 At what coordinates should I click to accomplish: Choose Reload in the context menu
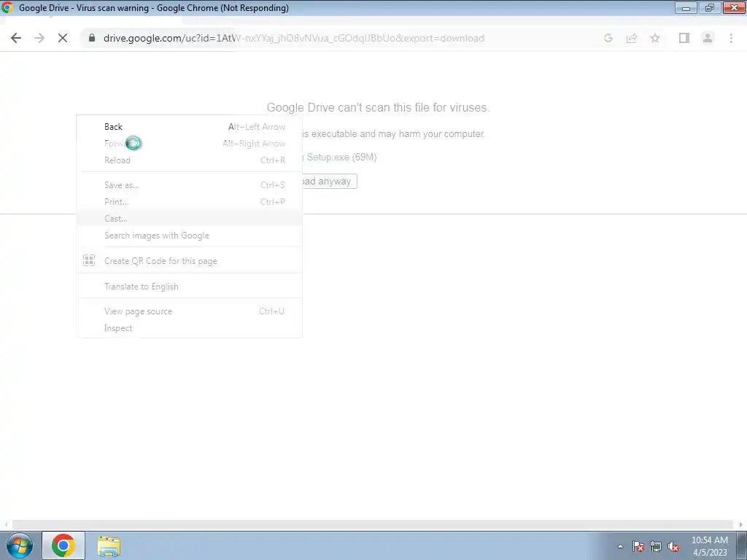pyautogui.click(x=190, y=160)
